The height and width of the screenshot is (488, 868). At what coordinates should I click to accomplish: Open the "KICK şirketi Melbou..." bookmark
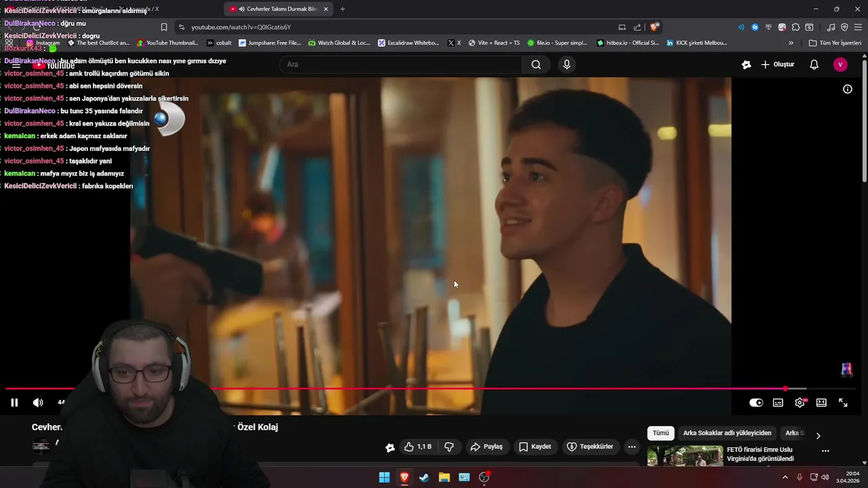coord(696,43)
